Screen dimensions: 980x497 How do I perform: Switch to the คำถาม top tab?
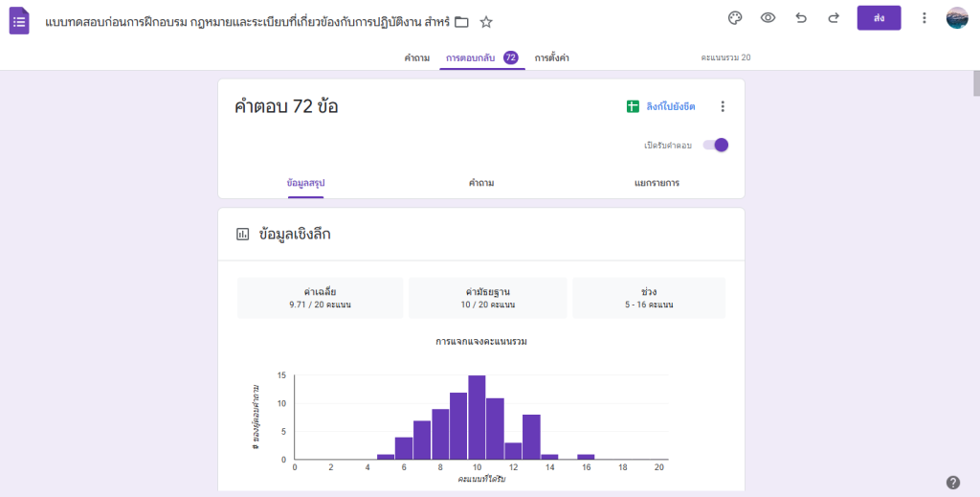click(x=416, y=58)
